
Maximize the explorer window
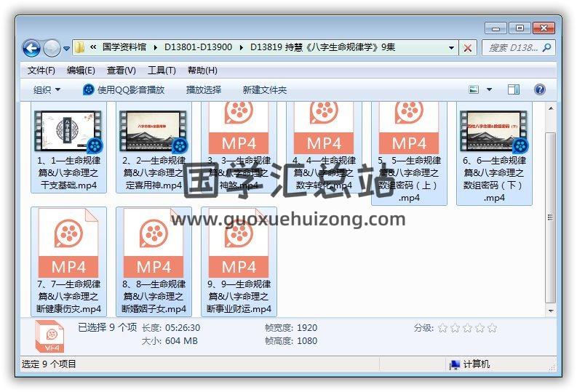520,28
